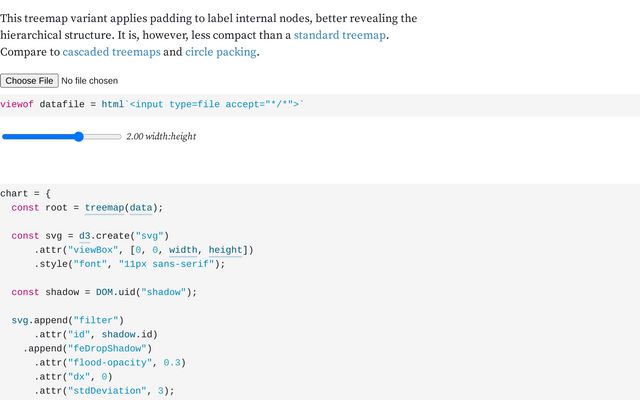640x400 pixels.
Task: Click the "No file chosen" file input text
Action: tap(89, 81)
